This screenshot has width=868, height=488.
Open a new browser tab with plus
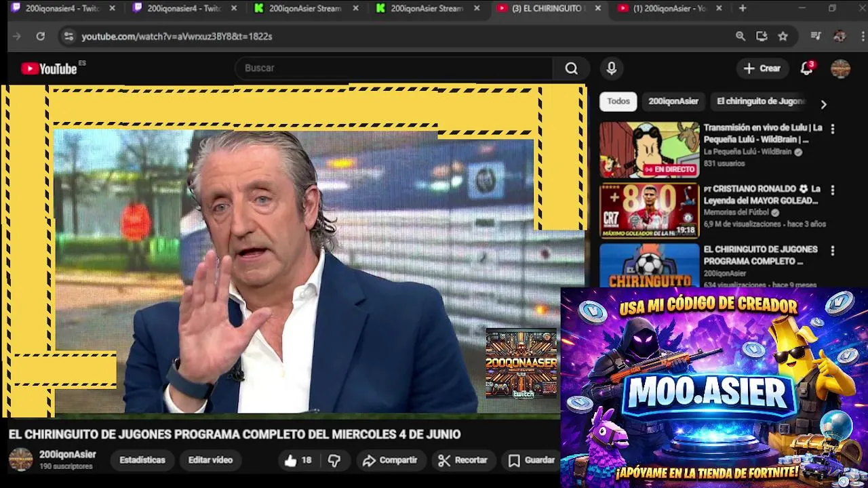pyautogui.click(x=743, y=8)
